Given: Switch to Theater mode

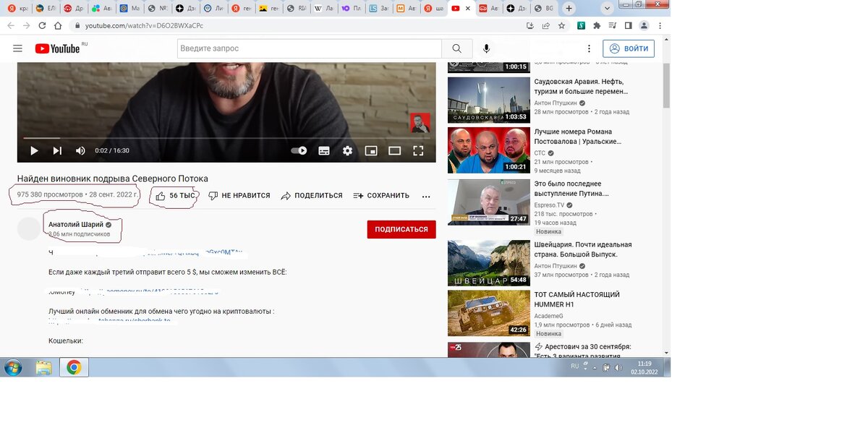Looking at the screenshot, I should tap(394, 150).
